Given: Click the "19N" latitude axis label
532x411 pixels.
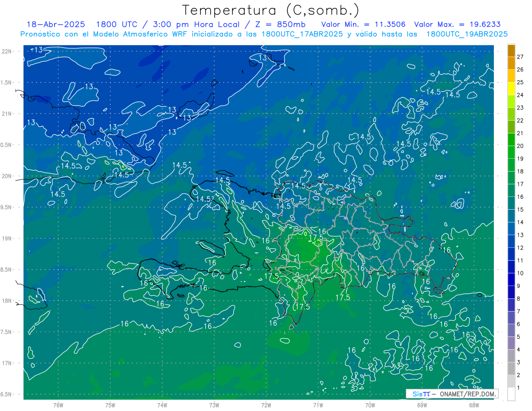Looking at the screenshot, I should click(x=6, y=238).
